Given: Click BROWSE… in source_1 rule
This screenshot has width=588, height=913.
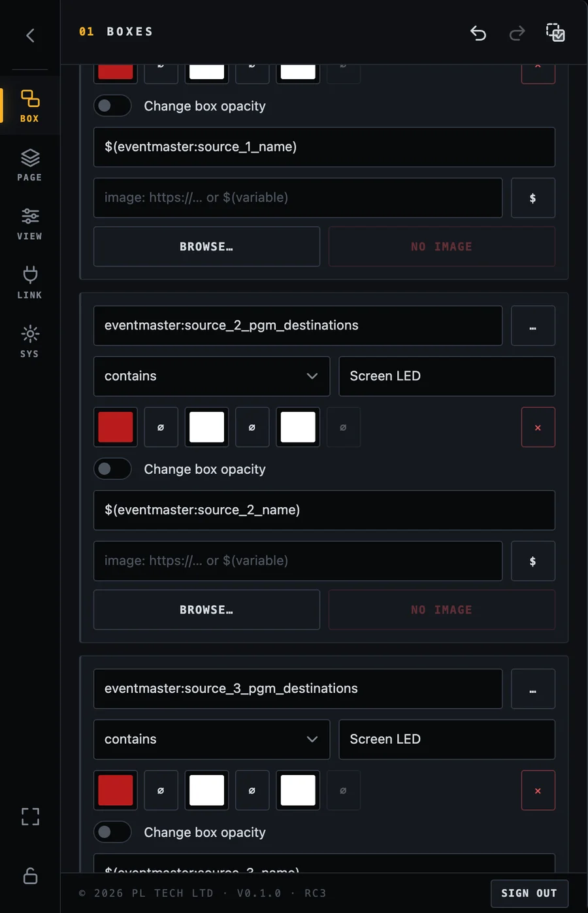Looking at the screenshot, I should tap(206, 246).
